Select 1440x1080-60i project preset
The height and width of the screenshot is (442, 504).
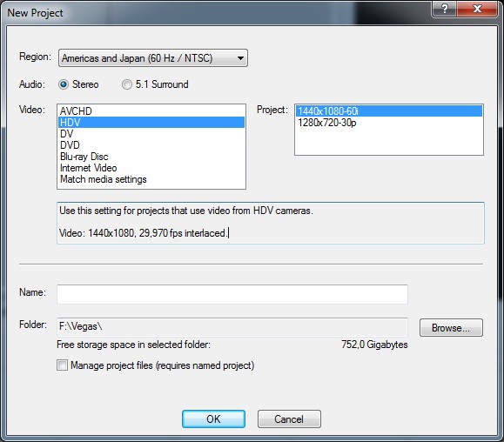(x=389, y=111)
